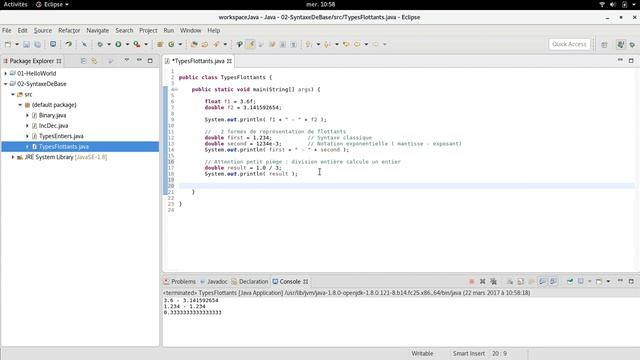Click the Save toolbar icon
The width and height of the screenshot is (640, 360).
click(x=27, y=44)
